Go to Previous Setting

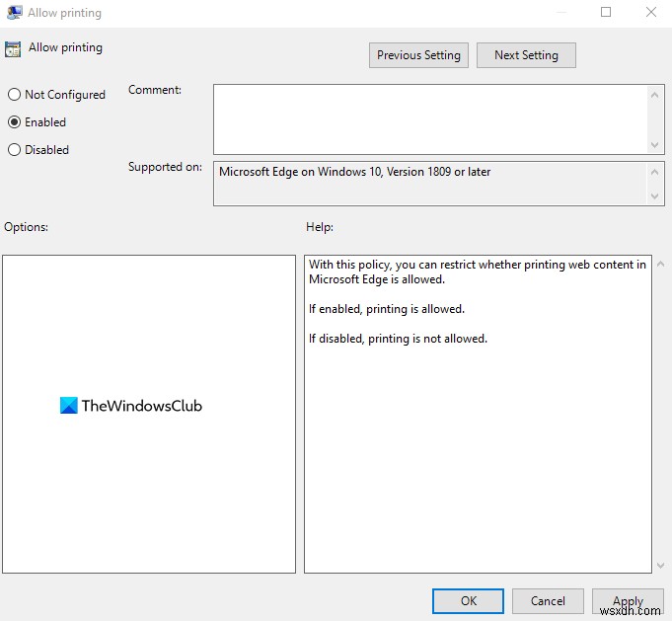418,55
